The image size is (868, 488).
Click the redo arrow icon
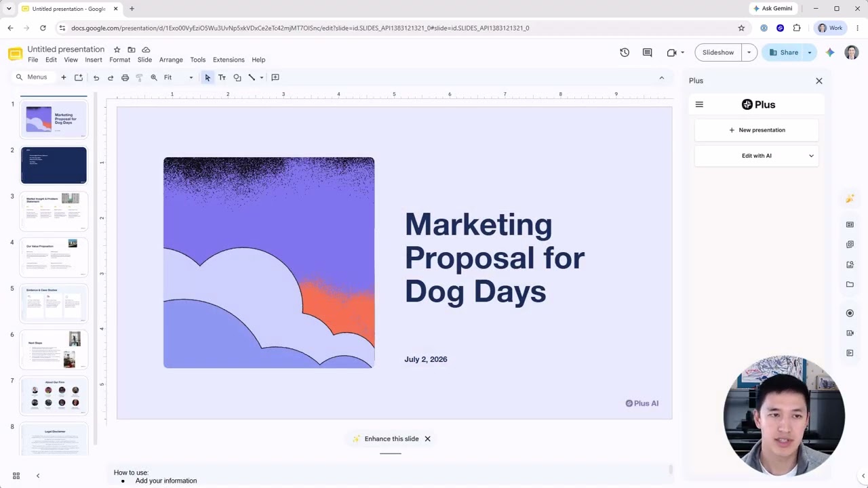click(111, 77)
